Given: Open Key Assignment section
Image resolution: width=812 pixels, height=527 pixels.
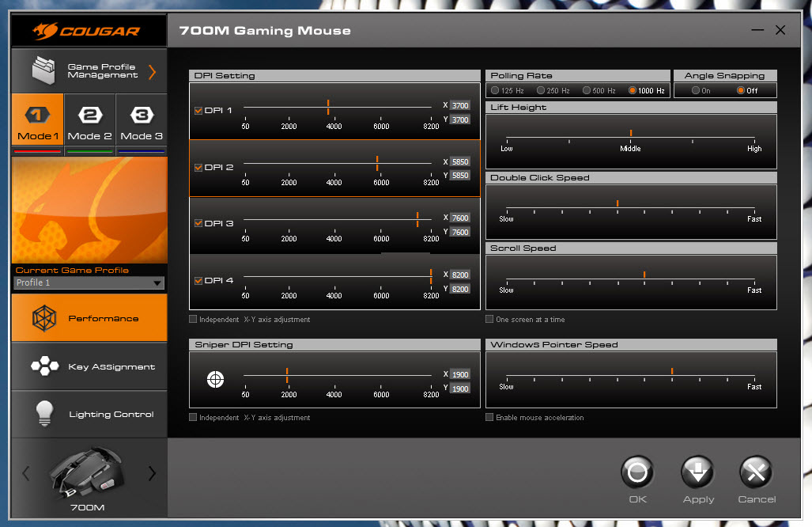Looking at the screenshot, I should tap(89, 366).
